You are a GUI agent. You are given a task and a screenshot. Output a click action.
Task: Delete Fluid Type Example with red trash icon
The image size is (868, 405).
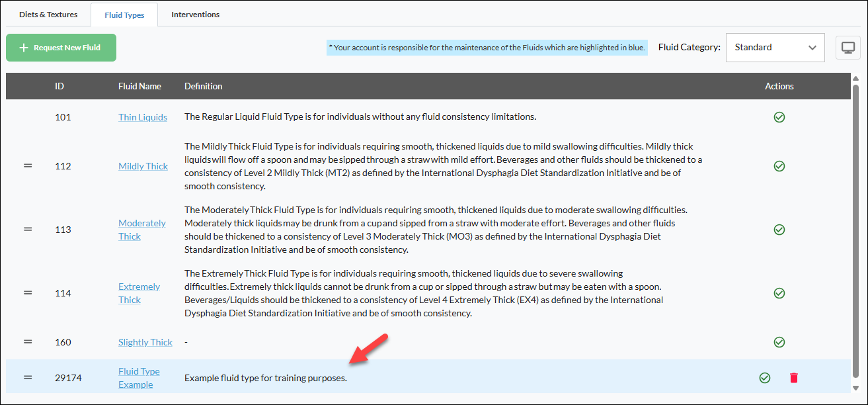click(794, 378)
